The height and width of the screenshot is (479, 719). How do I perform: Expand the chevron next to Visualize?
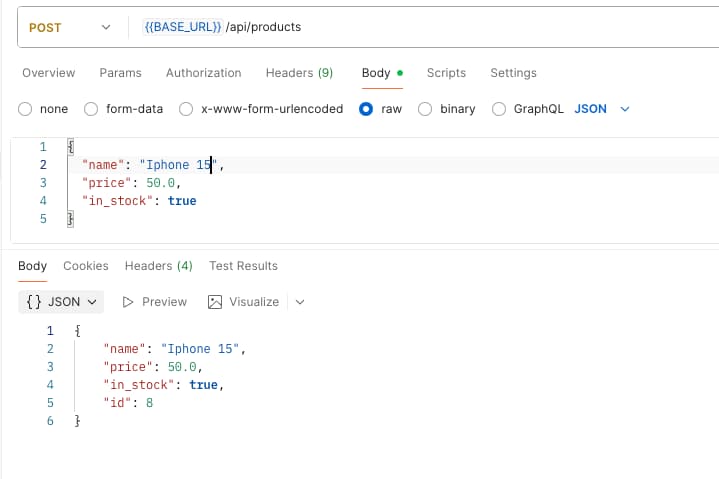(299, 302)
